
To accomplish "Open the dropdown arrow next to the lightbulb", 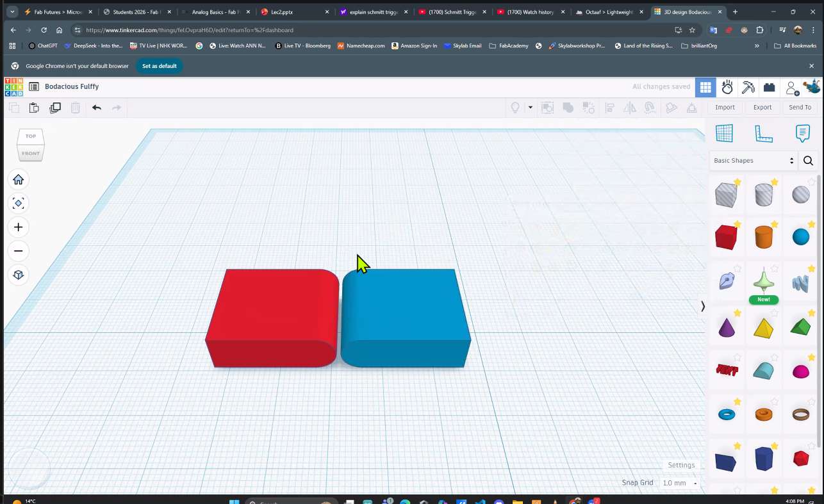I will [530, 108].
